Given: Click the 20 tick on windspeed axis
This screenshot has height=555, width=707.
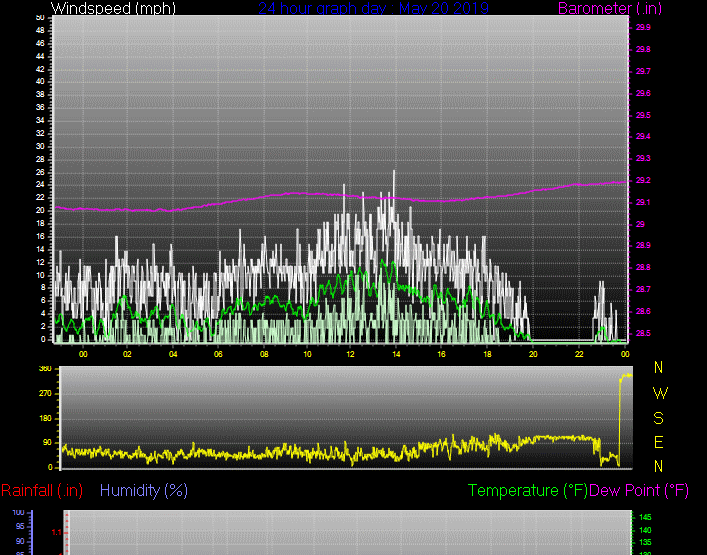Looking at the screenshot, I should tap(40, 211).
